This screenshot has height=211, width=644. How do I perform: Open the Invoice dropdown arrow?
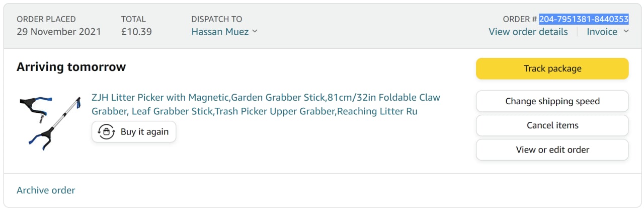click(626, 32)
